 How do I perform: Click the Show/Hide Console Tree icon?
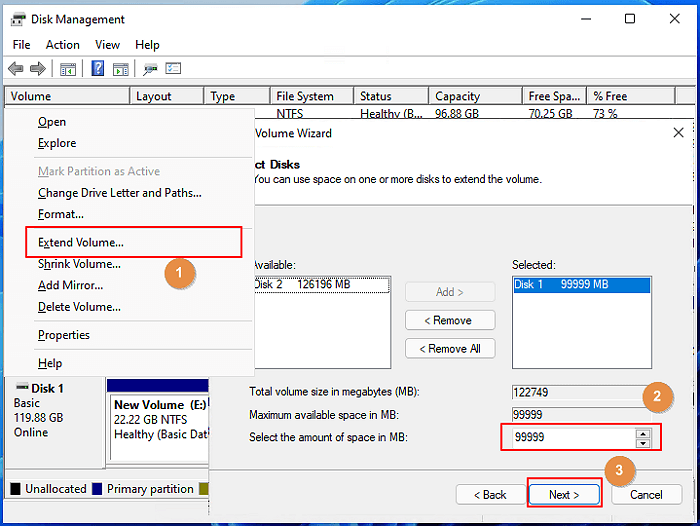tap(68, 69)
